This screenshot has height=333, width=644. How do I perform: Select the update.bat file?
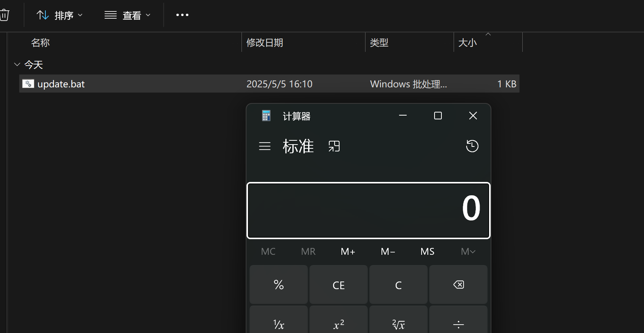(x=269, y=84)
